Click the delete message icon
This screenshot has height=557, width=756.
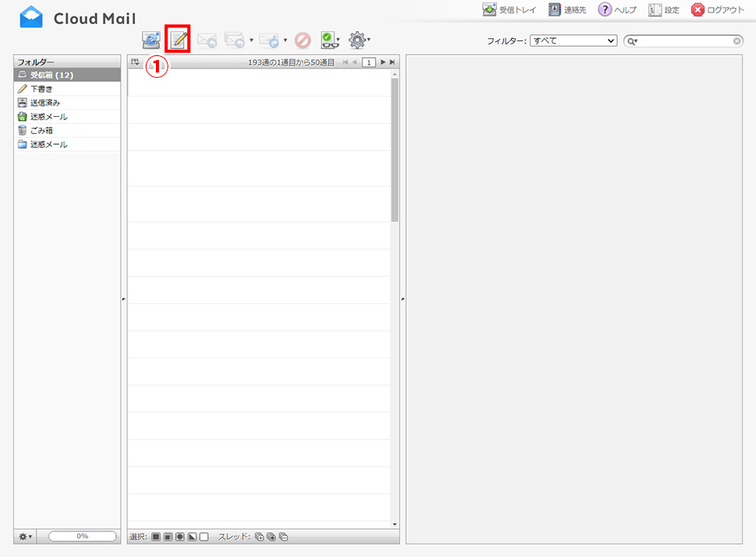pyautogui.click(x=302, y=40)
